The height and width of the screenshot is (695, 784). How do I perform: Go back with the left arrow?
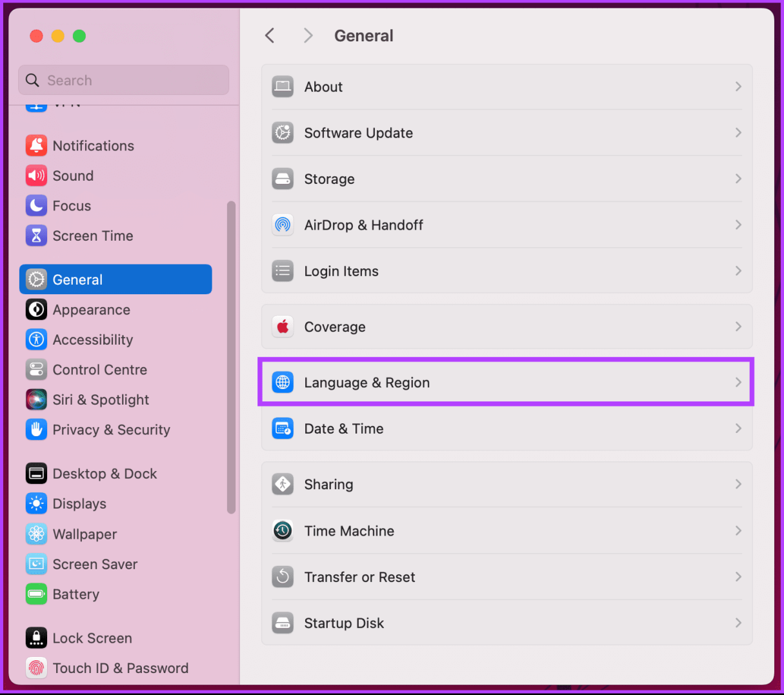(x=270, y=35)
